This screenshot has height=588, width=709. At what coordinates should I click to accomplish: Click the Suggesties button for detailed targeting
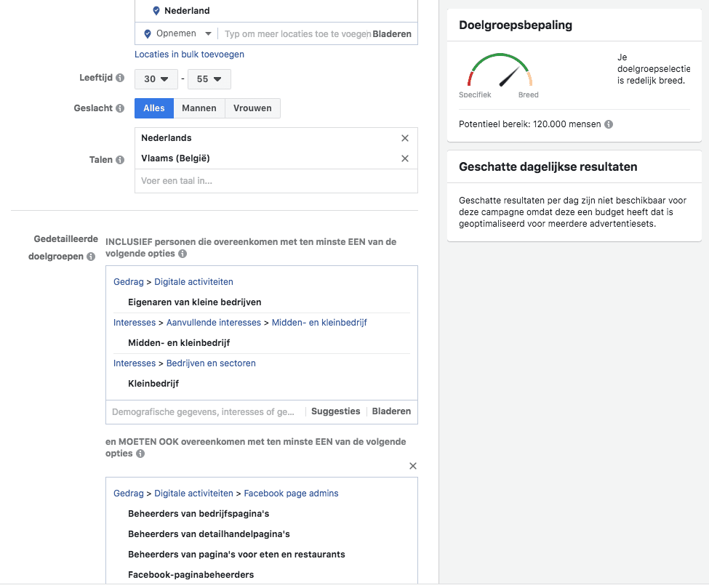coord(335,411)
